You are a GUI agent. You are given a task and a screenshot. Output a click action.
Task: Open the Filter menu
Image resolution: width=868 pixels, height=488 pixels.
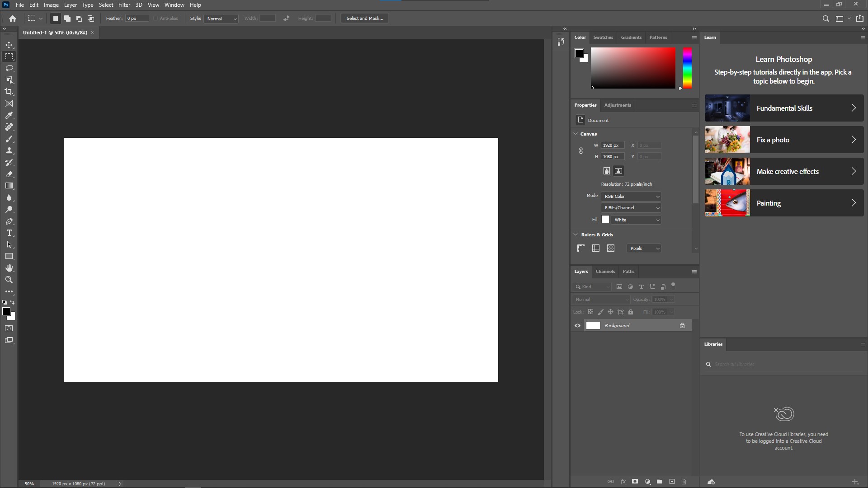pyautogui.click(x=124, y=5)
